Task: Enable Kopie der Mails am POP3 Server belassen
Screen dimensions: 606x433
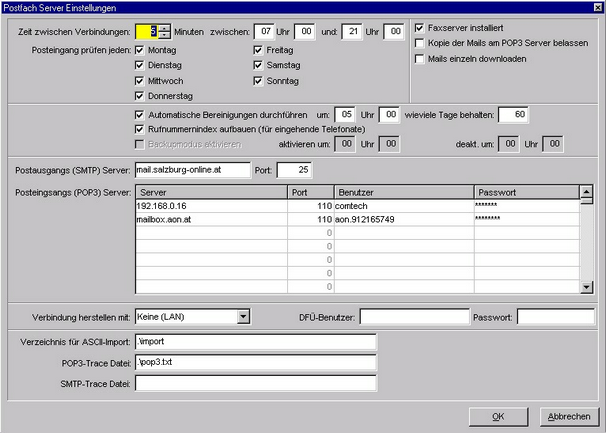Action: click(x=419, y=43)
